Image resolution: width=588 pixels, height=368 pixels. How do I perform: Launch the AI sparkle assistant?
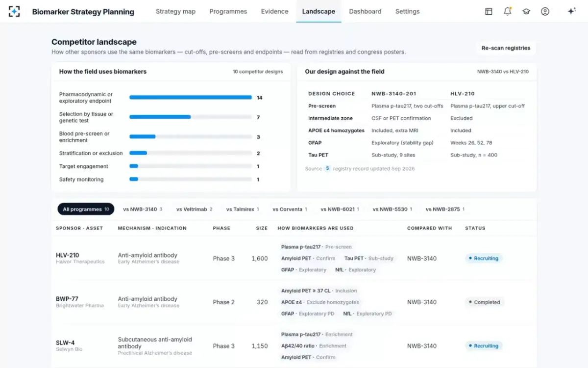tap(571, 11)
